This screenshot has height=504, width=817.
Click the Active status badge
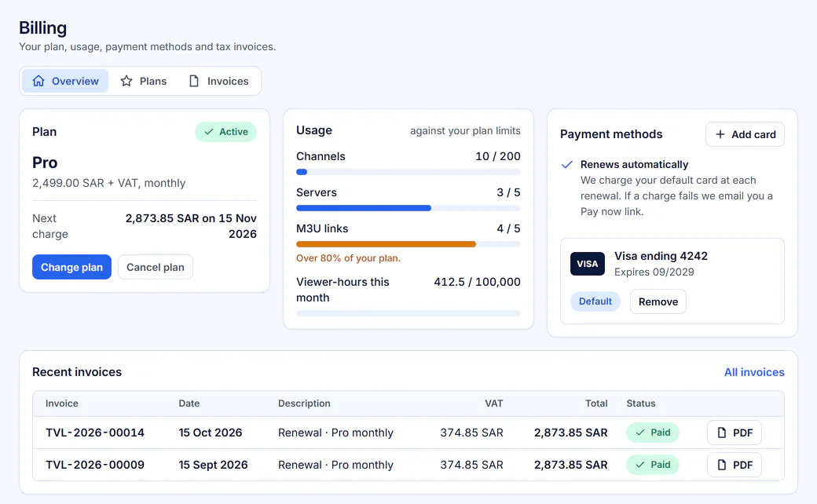(225, 132)
